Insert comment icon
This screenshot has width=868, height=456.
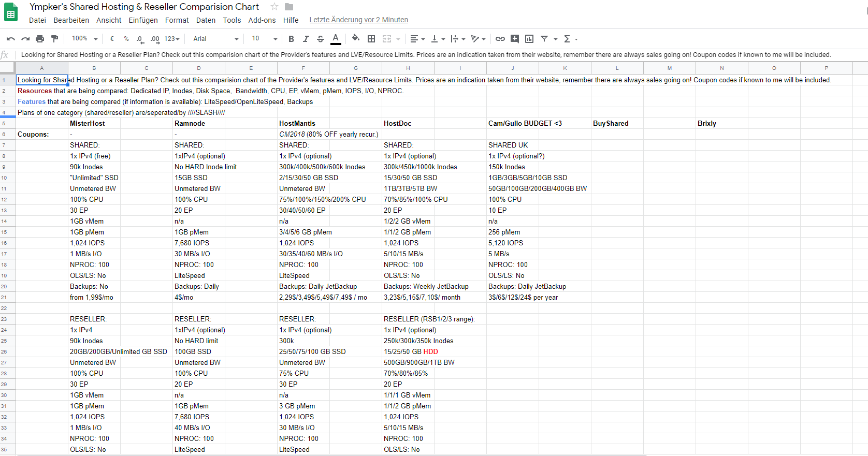[515, 39]
